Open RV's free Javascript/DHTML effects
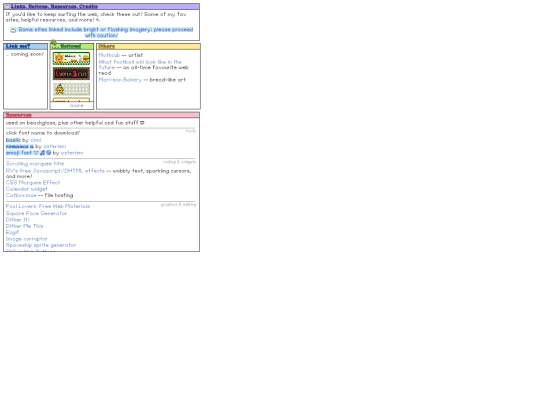This screenshot has width=540, height=405. tap(55, 171)
